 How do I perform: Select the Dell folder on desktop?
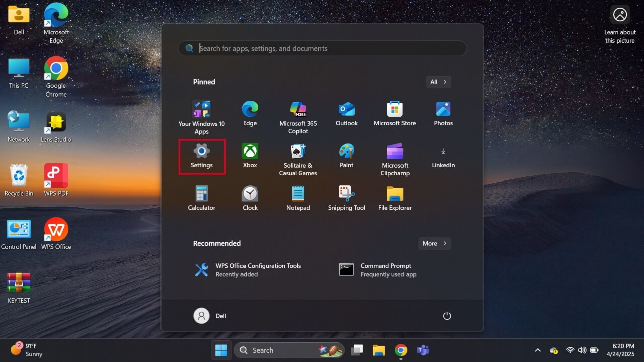[19, 21]
